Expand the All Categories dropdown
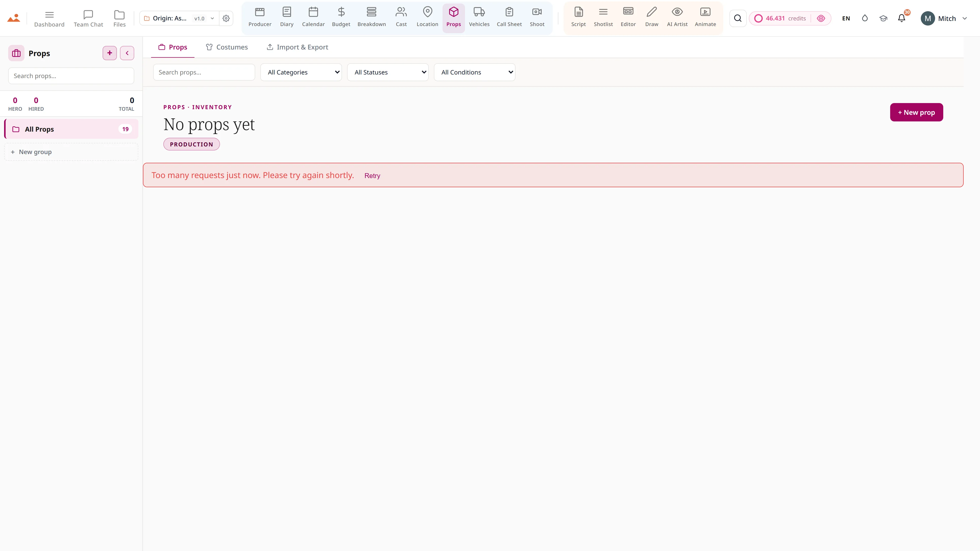Image resolution: width=980 pixels, height=551 pixels. point(301,72)
